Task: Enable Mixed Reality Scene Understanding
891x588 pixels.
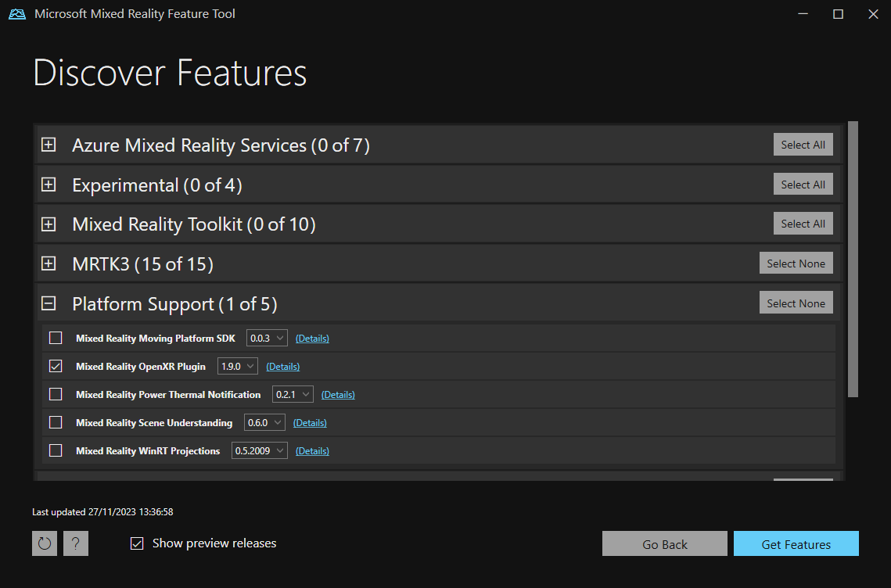Action: (x=55, y=421)
